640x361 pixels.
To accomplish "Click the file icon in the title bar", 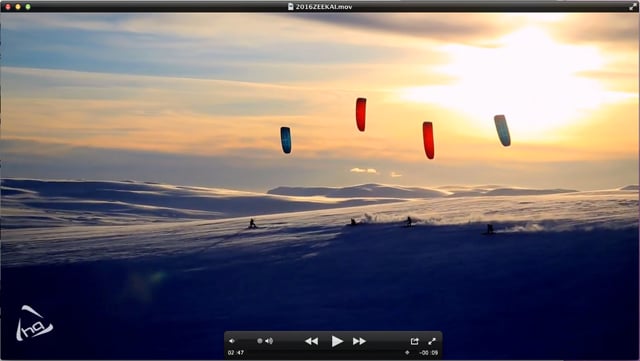I will [291, 7].
